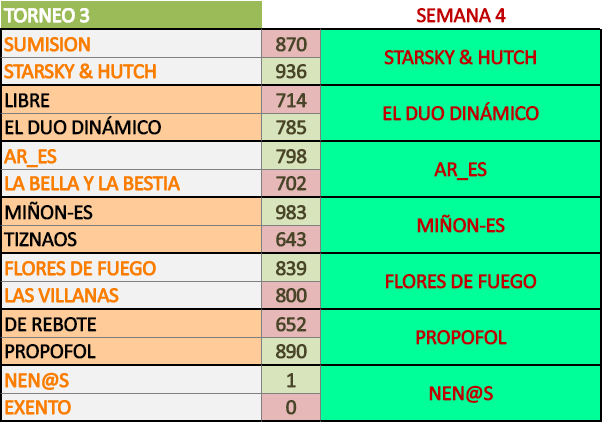Select the score cell showing 936

pyautogui.click(x=290, y=72)
